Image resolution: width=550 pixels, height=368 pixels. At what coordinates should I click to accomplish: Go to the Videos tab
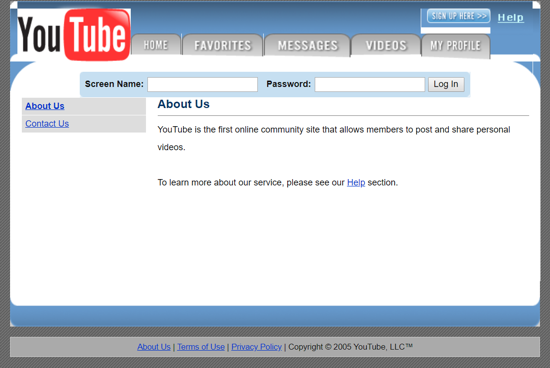386,45
